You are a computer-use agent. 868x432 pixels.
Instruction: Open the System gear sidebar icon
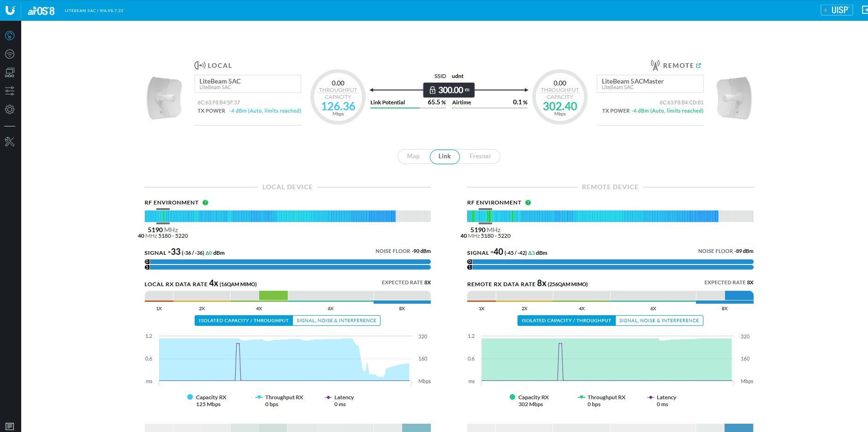(x=10, y=109)
